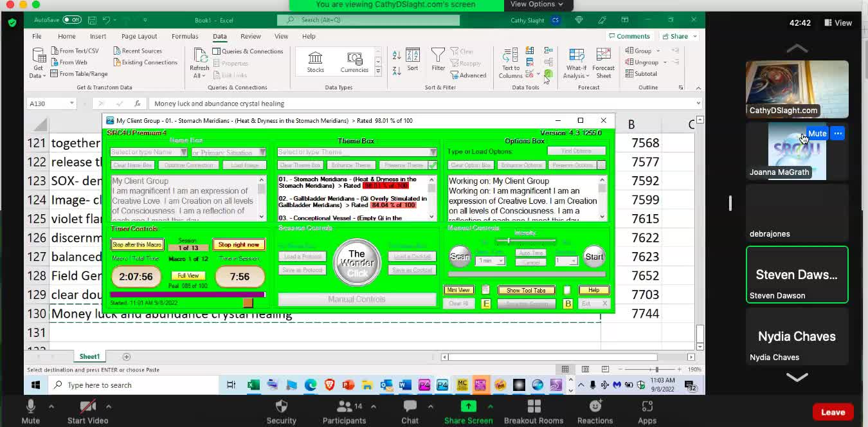Click Subtotal in Outline group
Screen dimensions: 868x427
pos(641,74)
